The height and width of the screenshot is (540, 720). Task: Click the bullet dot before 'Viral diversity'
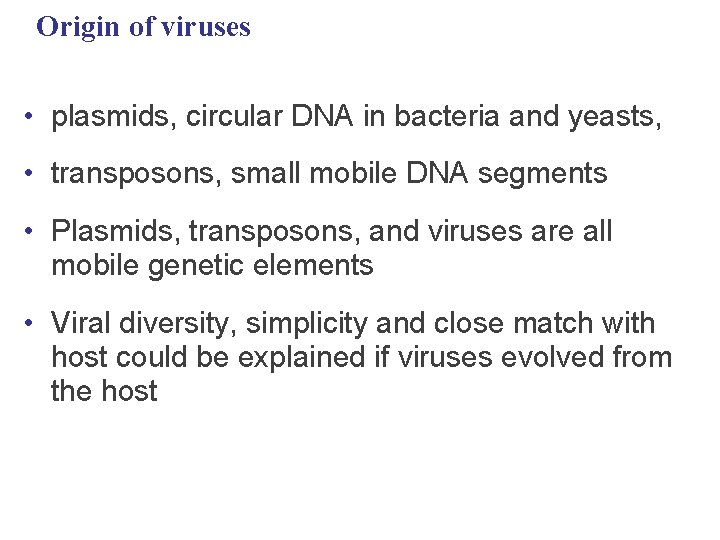pyautogui.click(x=33, y=324)
